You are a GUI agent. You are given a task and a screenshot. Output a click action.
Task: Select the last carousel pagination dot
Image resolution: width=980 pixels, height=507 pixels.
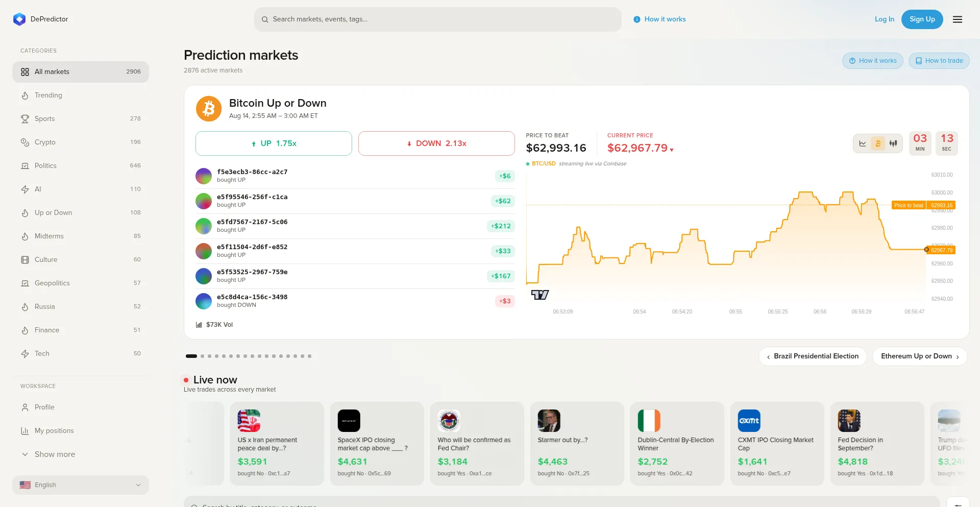(309, 356)
